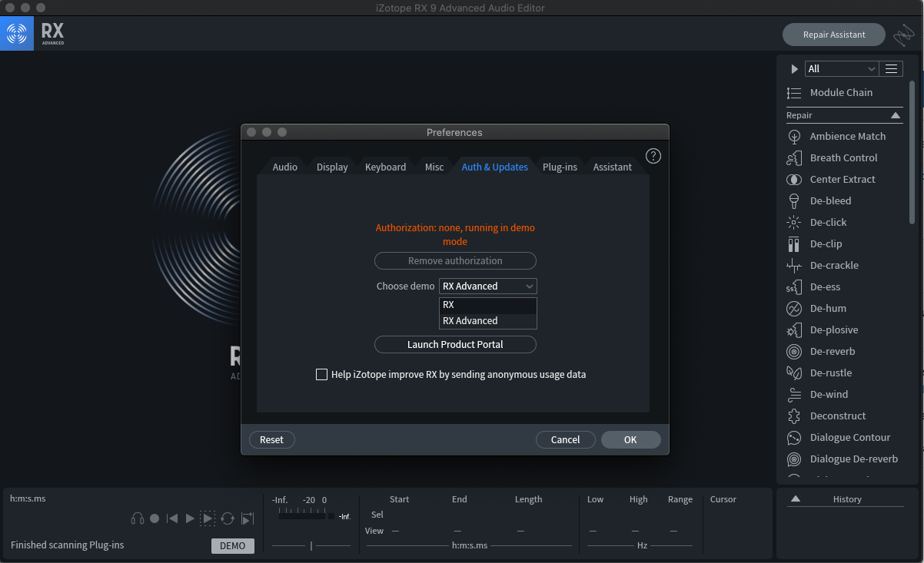Select the Center Extract module icon
The height and width of the screenshot is (563, 924).
tap(794, 179)
